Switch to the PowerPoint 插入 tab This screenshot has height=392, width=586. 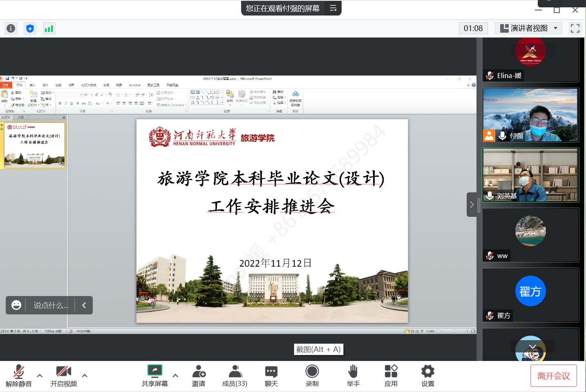32,85
